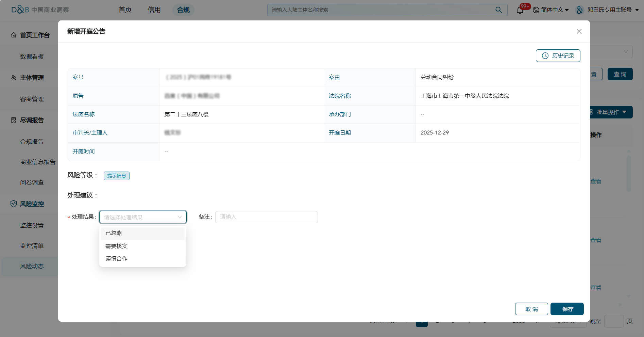Open the 历史记录 history button
The width and height of the screenshot is (644, 337).
pyautogui.click(x=558, y=55)
